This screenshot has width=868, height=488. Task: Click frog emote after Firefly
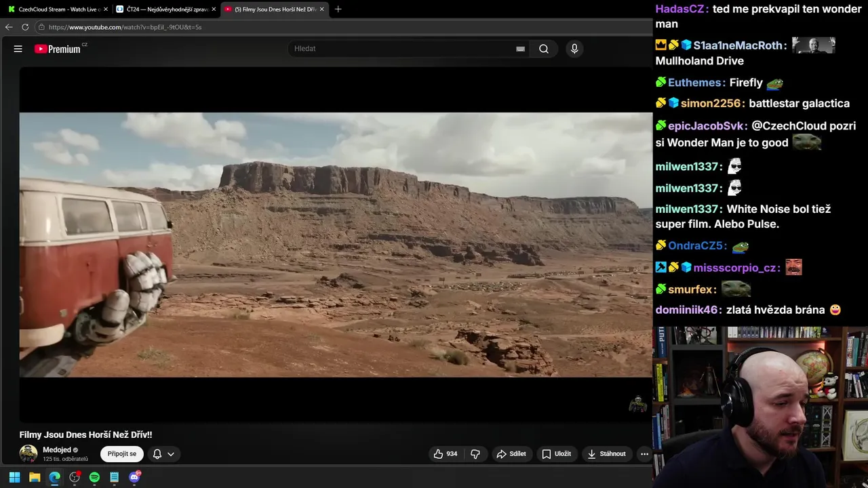click(x=774, y=83)
